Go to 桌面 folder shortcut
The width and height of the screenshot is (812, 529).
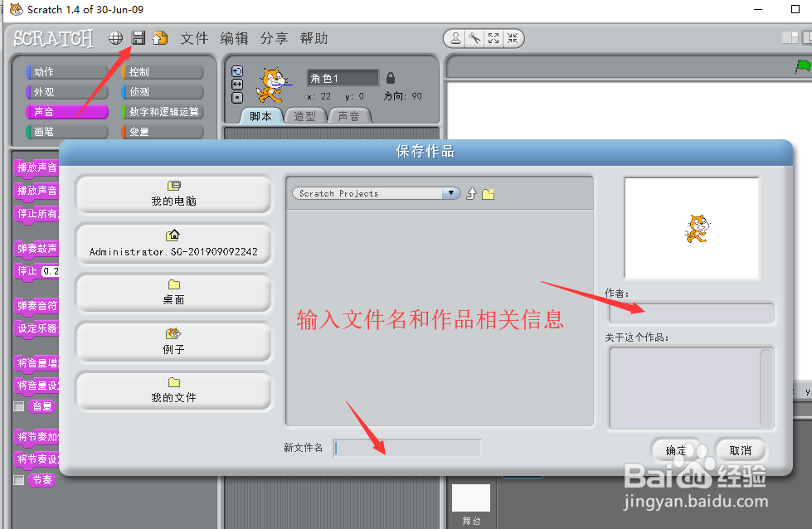[x=173, y=293]
